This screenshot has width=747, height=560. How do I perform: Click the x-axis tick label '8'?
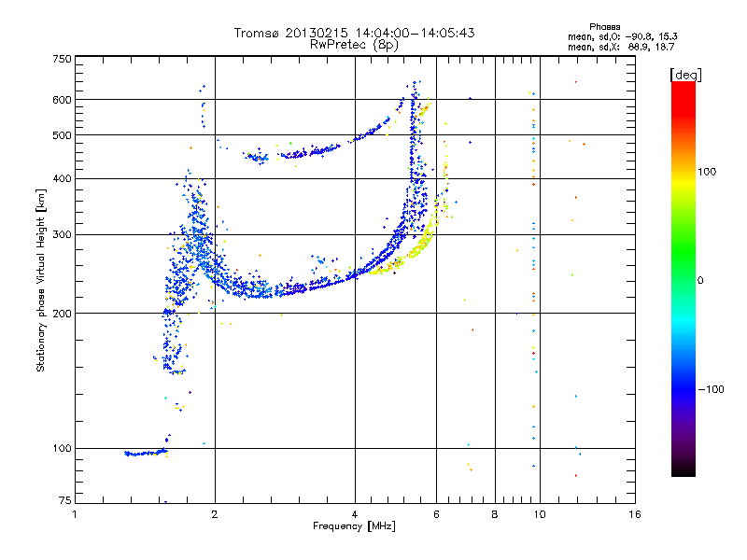(495, 514)
